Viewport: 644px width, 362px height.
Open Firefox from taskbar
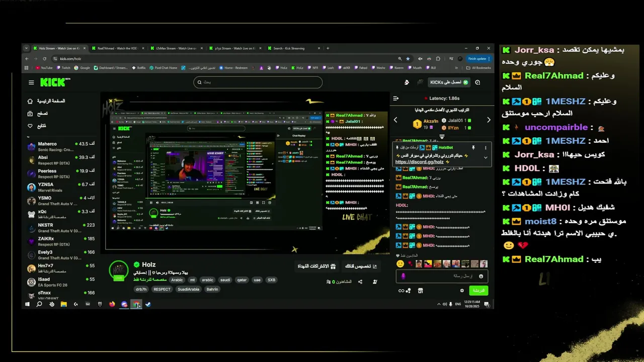112,304
